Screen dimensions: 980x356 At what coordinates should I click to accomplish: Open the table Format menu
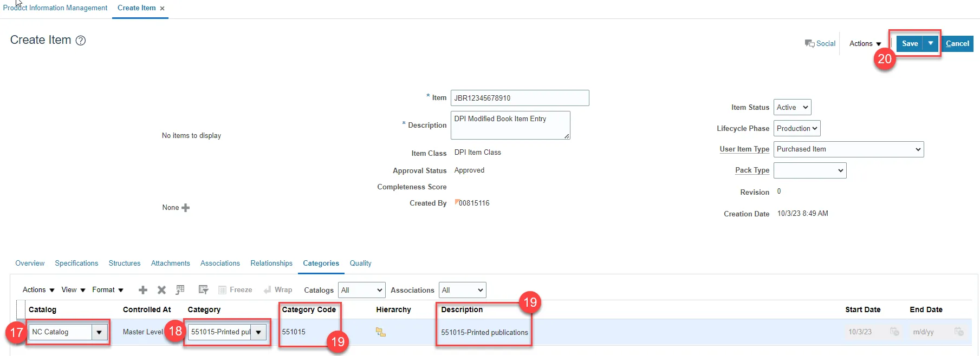point(107,290)
